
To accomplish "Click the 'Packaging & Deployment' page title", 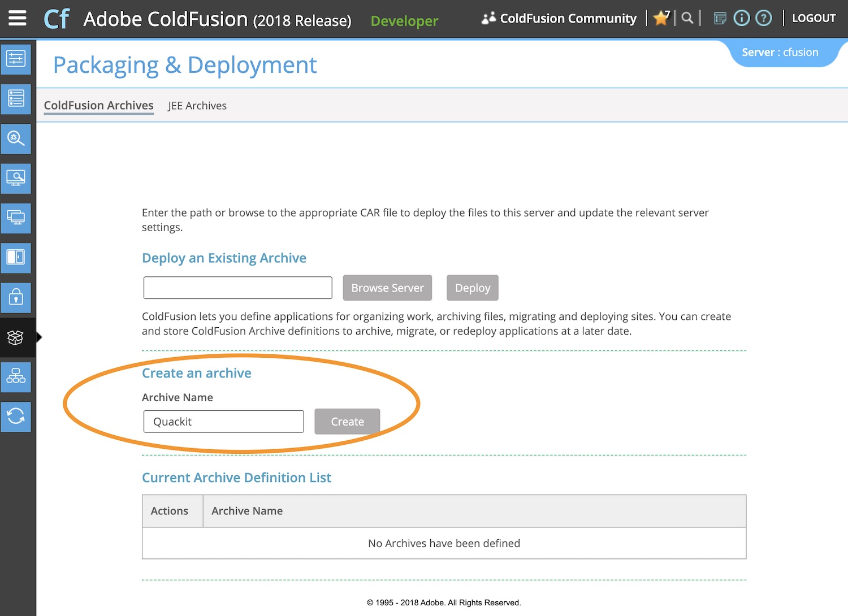I will click(x=185, y=66).
